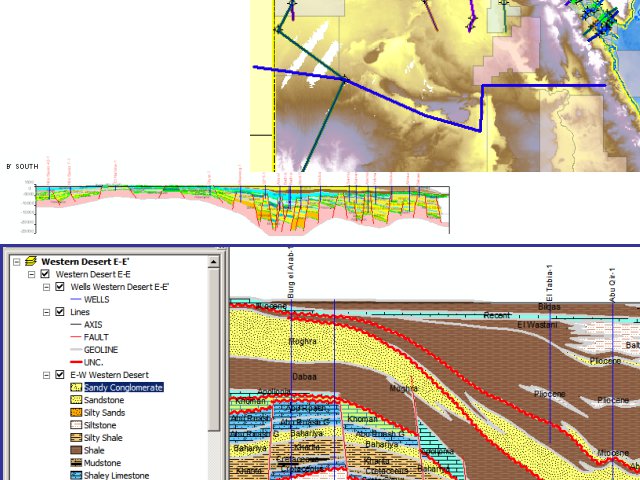Collapse the Wells Western Desert E-E' legend
Image resolution: width=640 pixels, height=480 pixels.
[47, 287]
